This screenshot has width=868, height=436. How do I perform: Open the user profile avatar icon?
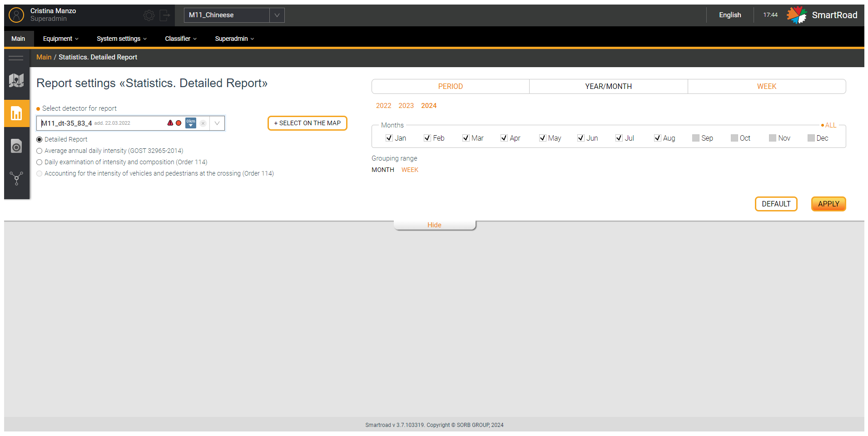pos(16,15)
